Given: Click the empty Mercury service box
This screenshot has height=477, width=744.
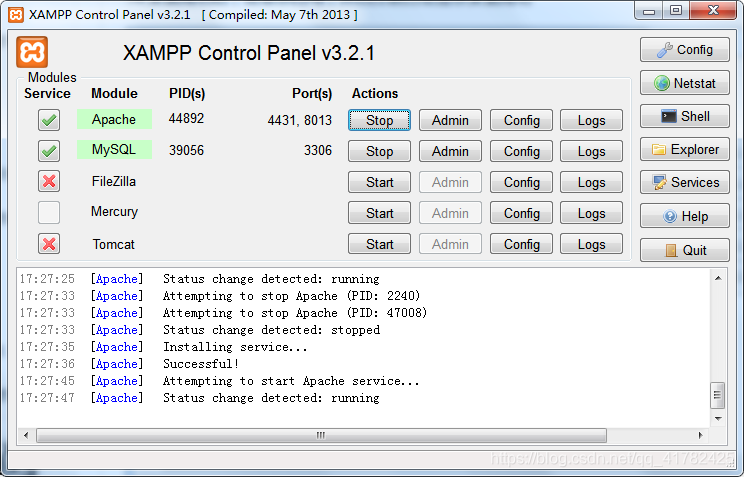Looking at the screenshot, I should [49, 212].
